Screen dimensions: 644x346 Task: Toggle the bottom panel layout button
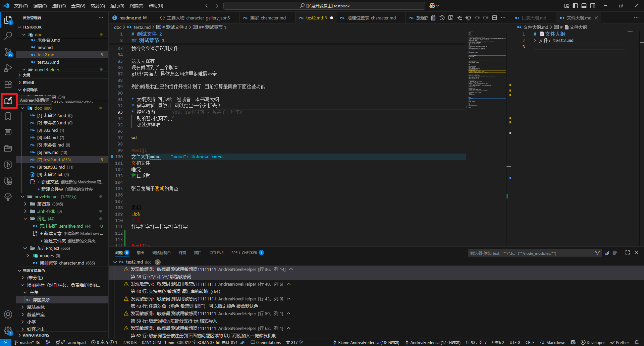click(x=584, y=6)
